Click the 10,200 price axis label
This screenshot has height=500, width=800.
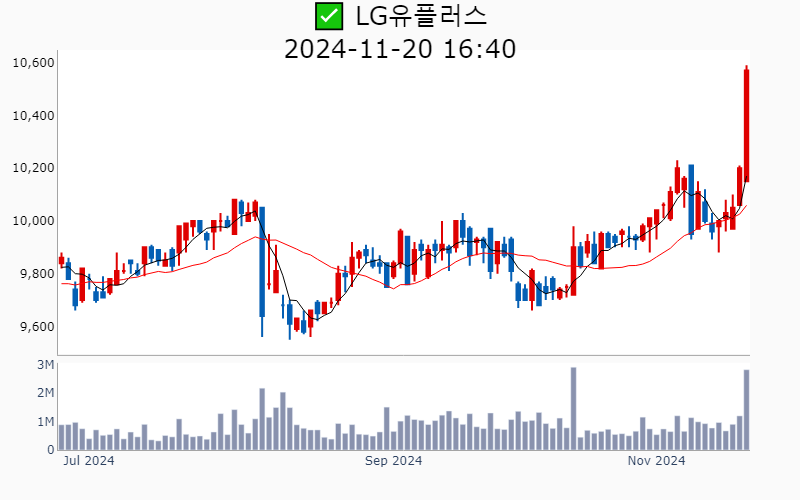click(x=33, y=168)
